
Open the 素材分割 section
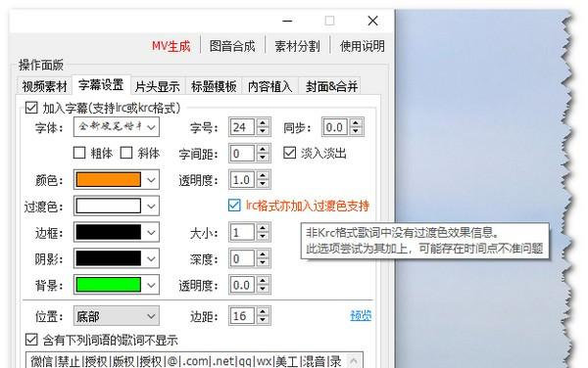(297, 46)
